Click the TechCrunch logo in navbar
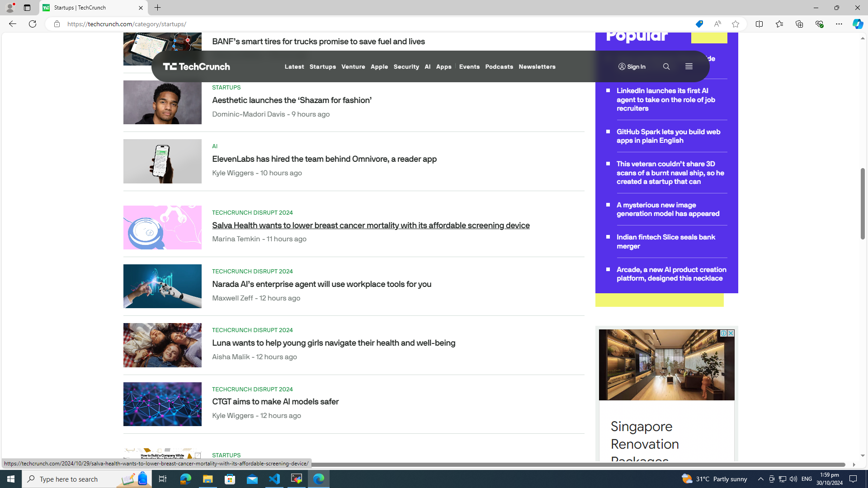 tap(196, 66)
